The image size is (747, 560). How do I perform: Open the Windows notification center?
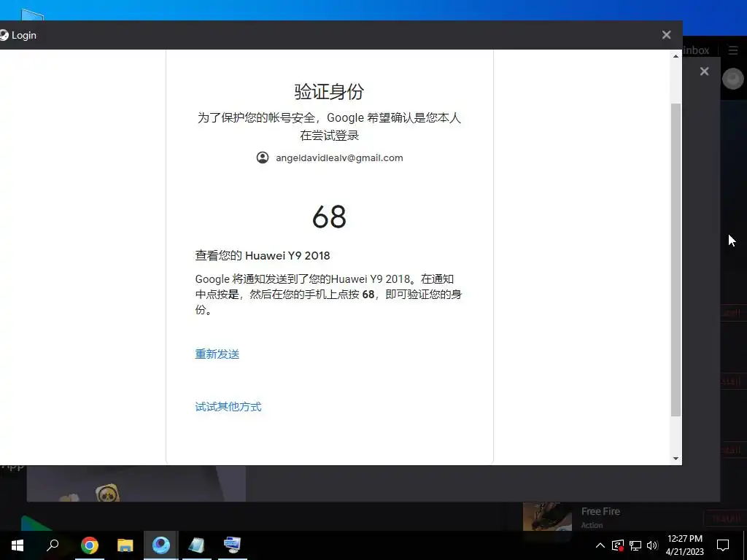tap(723, 545)
